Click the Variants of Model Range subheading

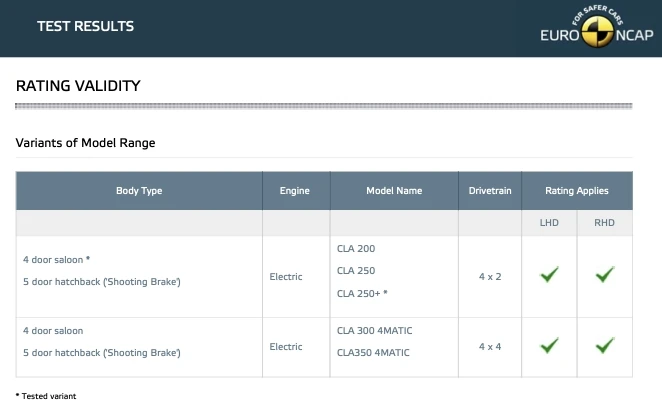(85, 143)
